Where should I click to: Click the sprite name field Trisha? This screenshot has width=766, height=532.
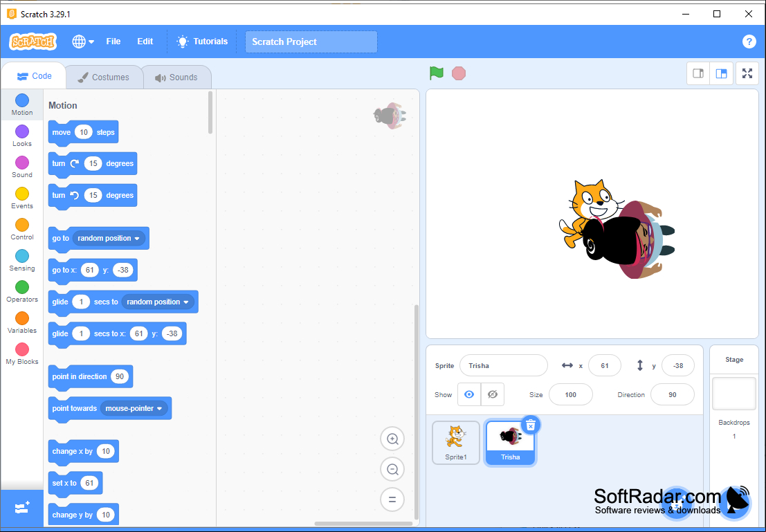[x=504, y=365]
